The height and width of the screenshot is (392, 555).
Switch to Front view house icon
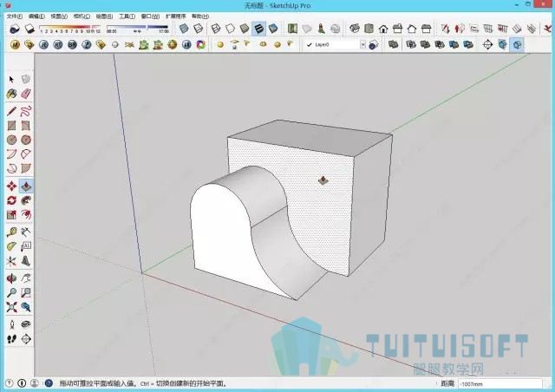(x=383, y=29)
